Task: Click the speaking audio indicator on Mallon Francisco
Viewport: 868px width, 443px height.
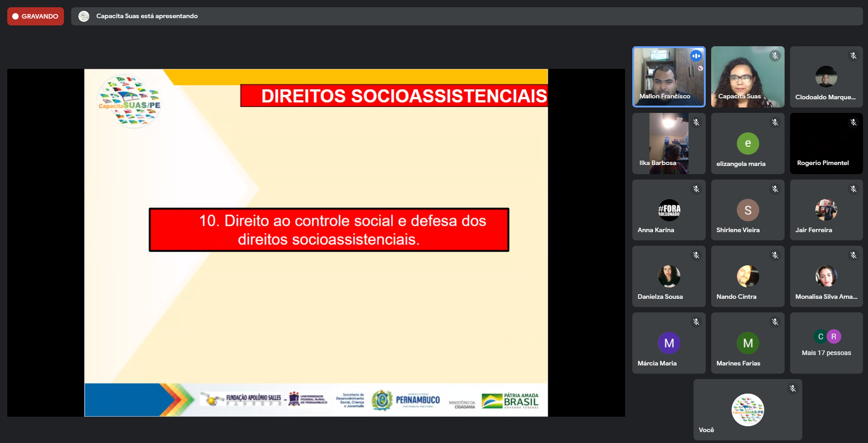Action: (696, 56)
